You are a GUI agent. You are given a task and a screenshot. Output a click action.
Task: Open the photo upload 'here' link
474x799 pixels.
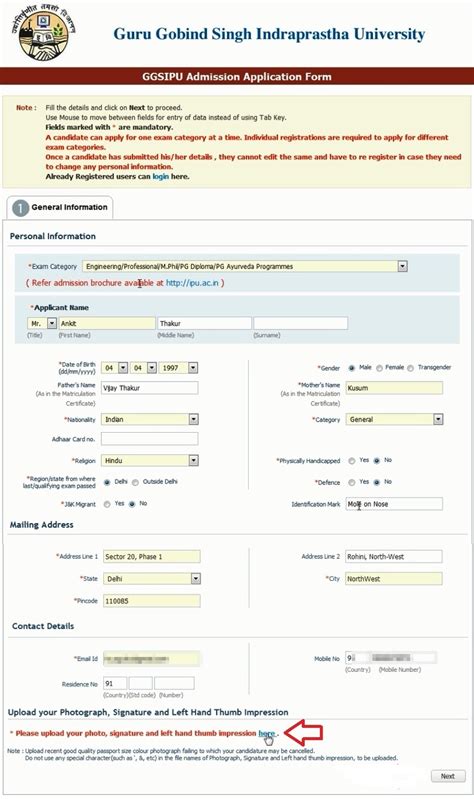(x=267, y=733)
